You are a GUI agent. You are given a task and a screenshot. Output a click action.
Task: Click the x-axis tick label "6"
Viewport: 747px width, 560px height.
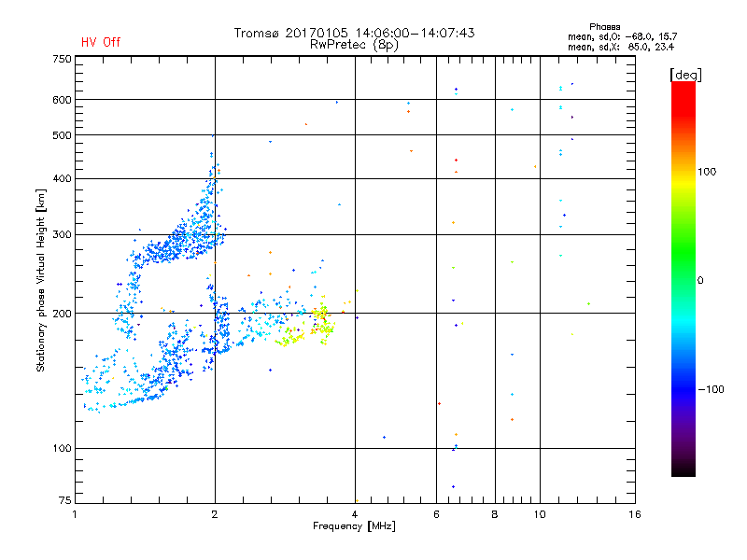point(436,514)
